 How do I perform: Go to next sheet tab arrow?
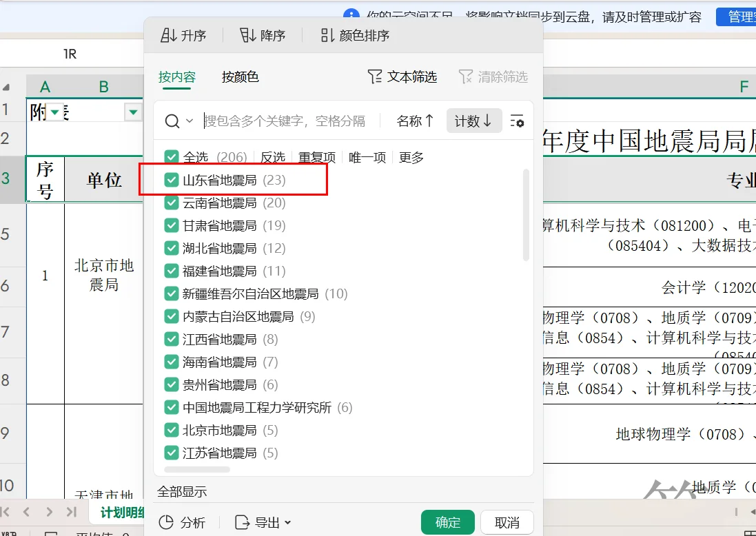tap(49, 512)
